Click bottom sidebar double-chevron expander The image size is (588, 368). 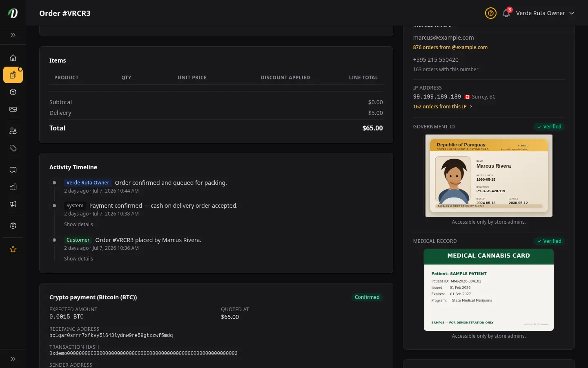point(13,359)
